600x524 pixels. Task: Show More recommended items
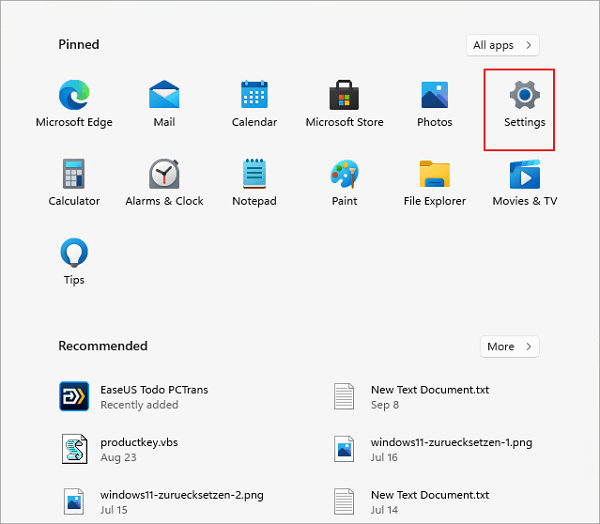pos(509,347)
